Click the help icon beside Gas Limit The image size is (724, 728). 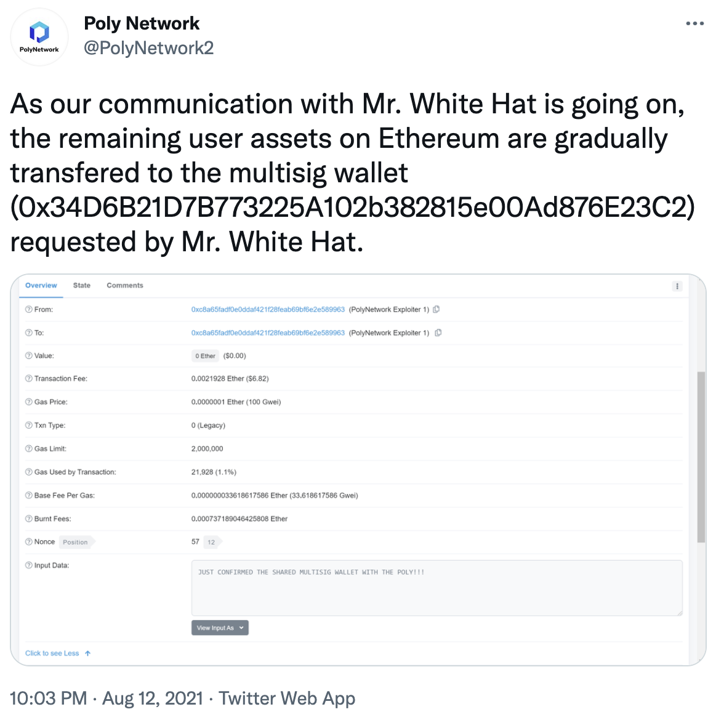tap(28, 449)
